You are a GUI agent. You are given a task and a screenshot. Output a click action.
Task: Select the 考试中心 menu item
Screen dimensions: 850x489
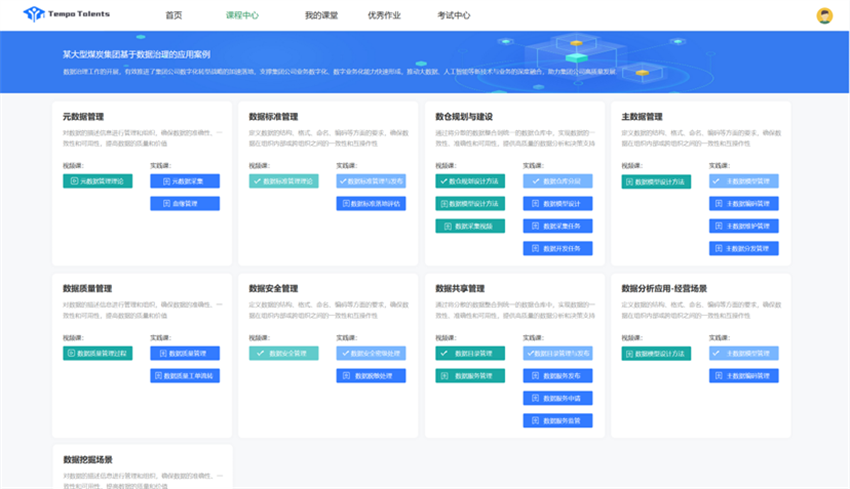(453, 15)
